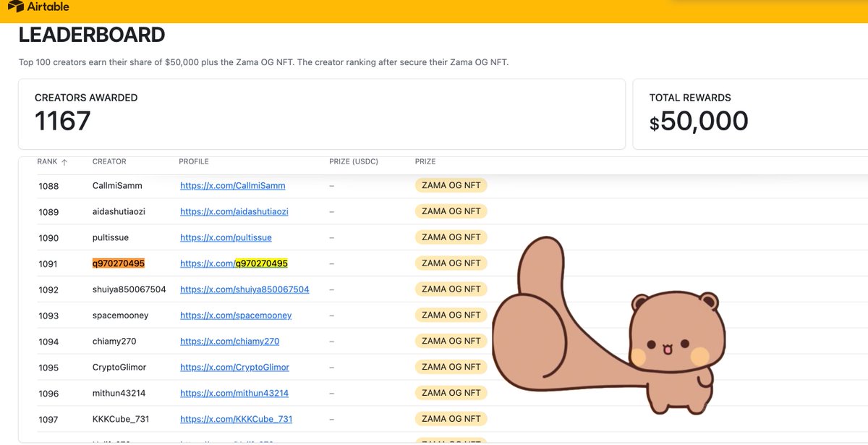Click the CREATOR column header
868x445 pixels.
click(x=109, y=162)
